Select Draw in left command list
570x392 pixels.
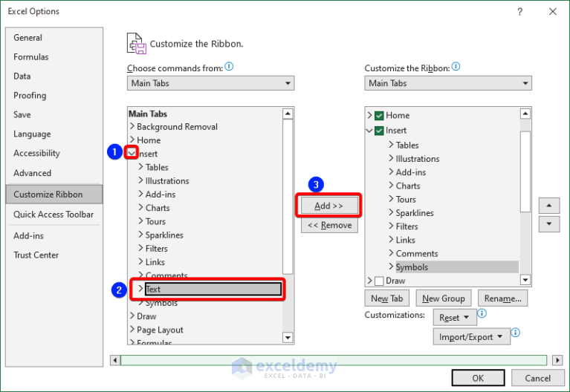[146, 316]
